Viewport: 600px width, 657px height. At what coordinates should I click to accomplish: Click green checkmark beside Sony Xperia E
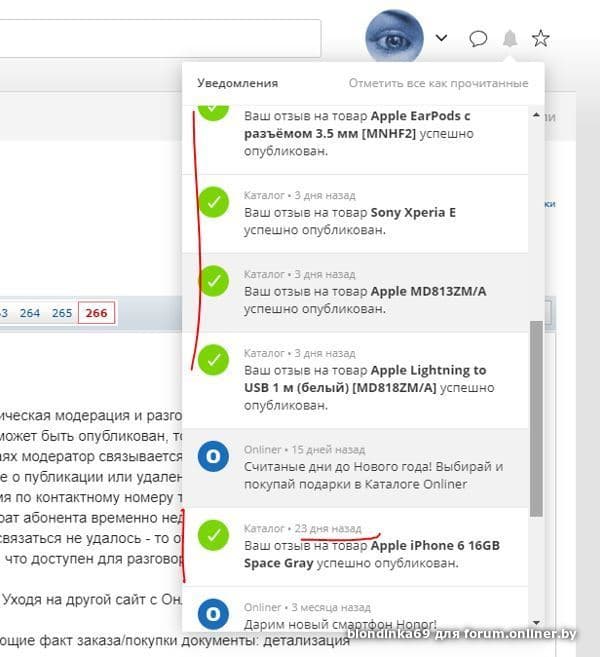pyautogui.click(x=213, y=203)
